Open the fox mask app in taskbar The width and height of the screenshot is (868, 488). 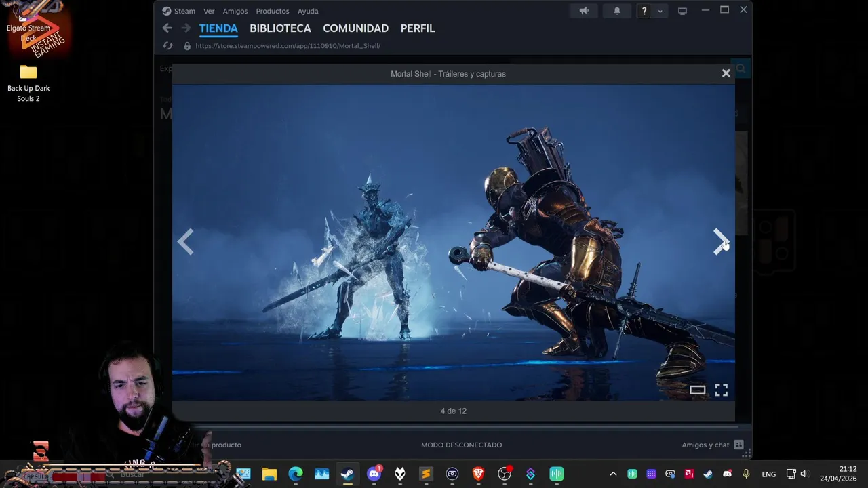[400, 474]
